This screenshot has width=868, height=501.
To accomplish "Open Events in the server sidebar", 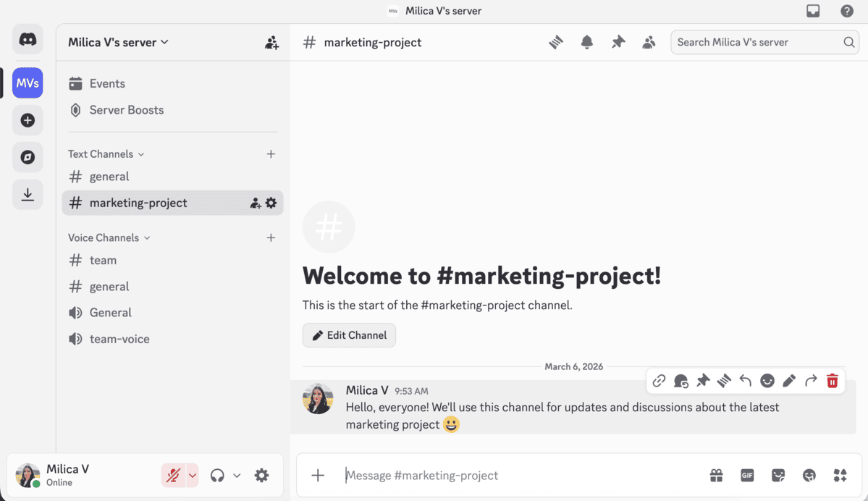I will click(107, 84).
